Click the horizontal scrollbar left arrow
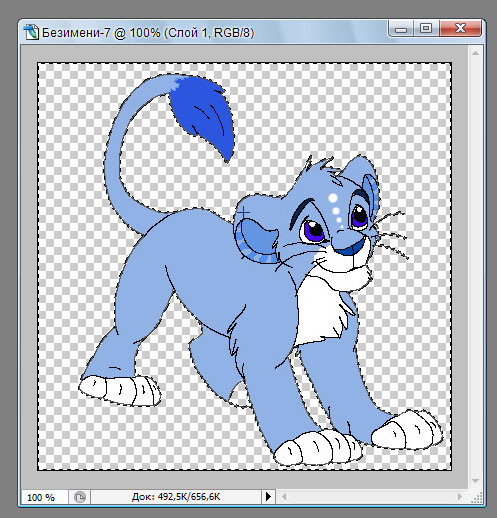The height and width of the screenshot is (518, 497). tap(284, 497)
